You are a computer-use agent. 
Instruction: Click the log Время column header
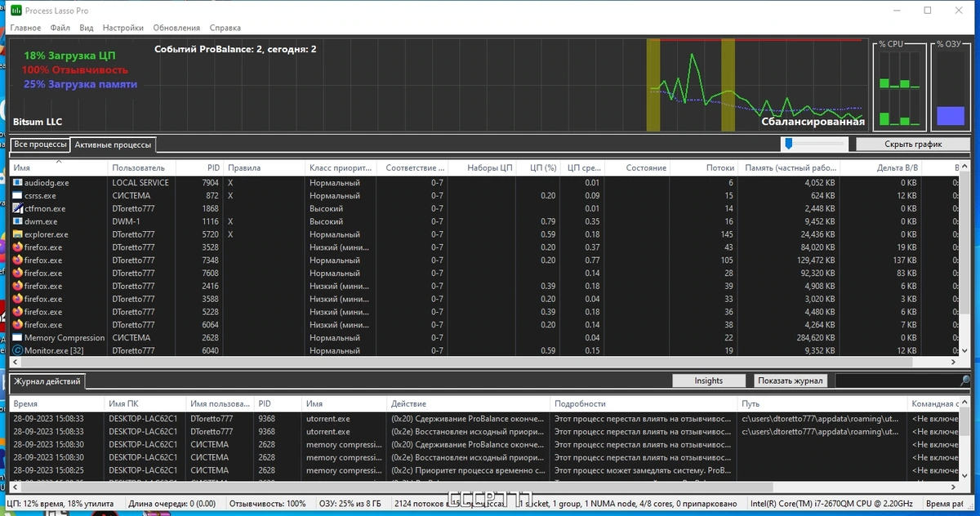[x=56, y=404]
